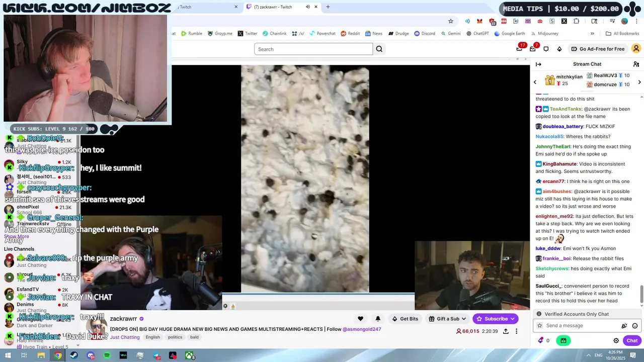Click the Go Ad-Free for Free button

point(598,49)
